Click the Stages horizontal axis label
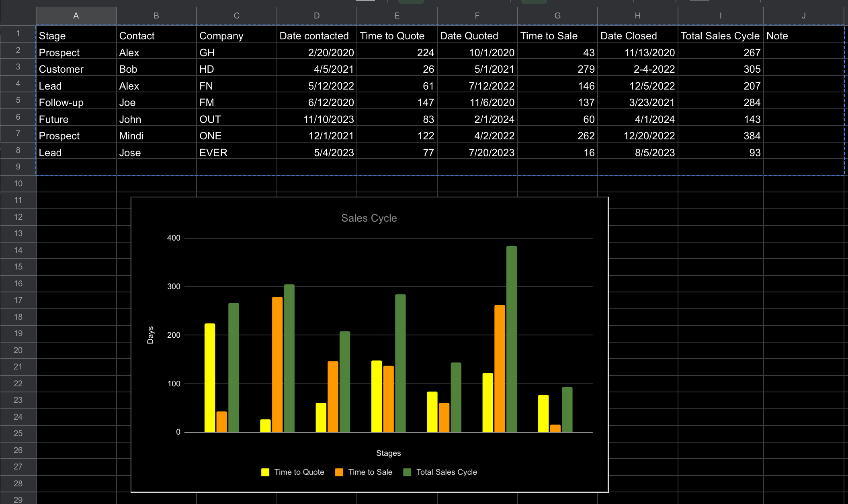The width and height of the screenshot is (848, 504). [388, 453]
